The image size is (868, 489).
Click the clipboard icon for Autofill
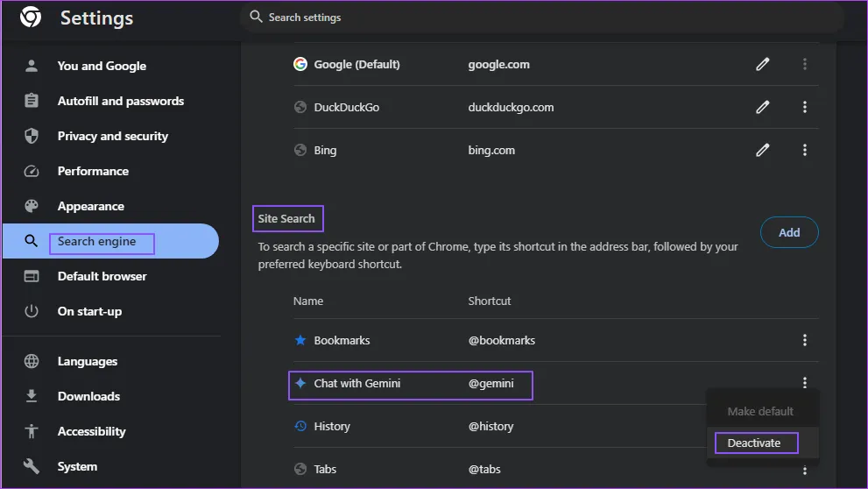click(32, 101)
